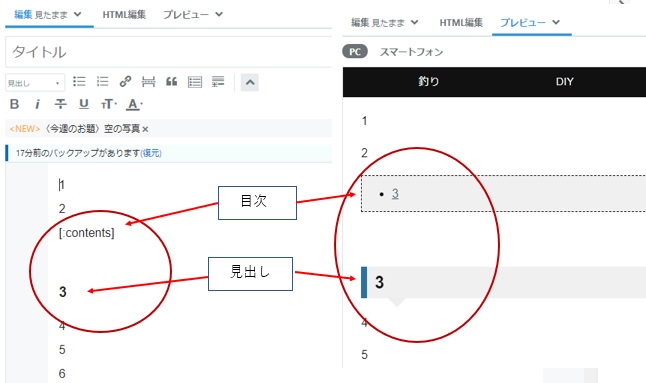The height and width of the screenshot is (383, 646).
Task: Toggle italic formatting
Action: (x=37, y=104)
